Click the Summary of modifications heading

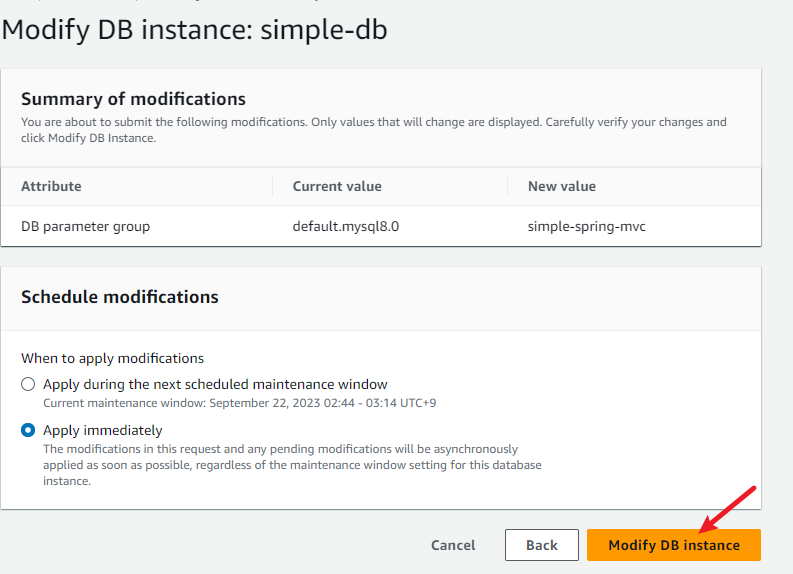point(133,99)
